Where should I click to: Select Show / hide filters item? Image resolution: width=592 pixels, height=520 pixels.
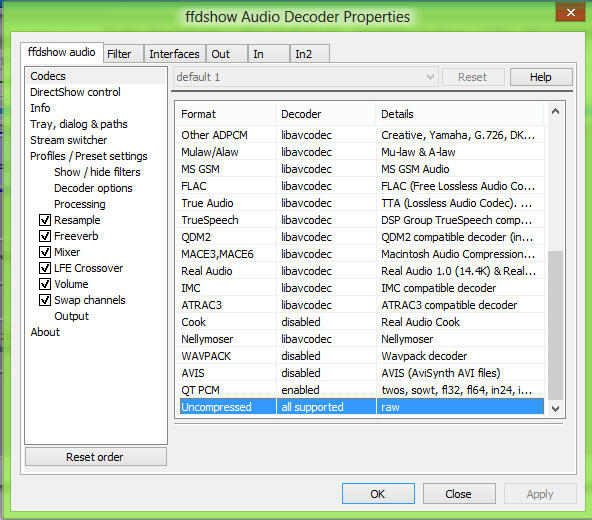click(x=97, y=172)
